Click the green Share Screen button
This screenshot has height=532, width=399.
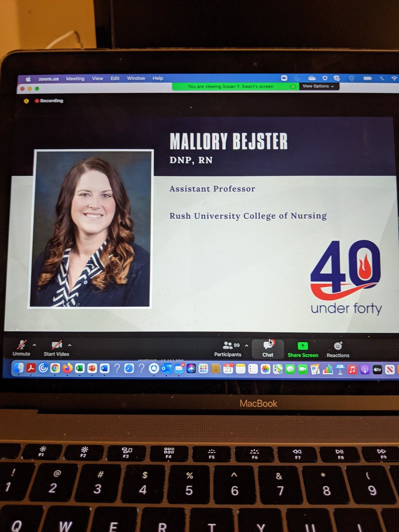(303, 349)
